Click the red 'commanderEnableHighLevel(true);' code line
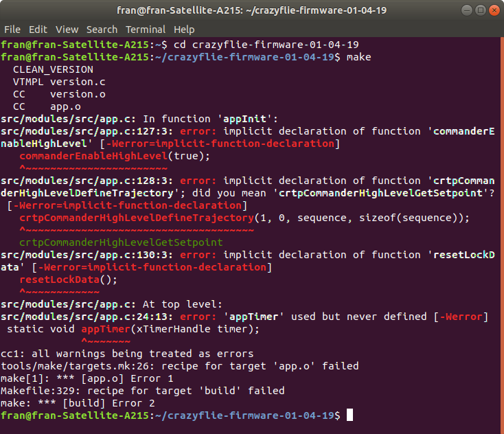504x434 pixels. (x=115, y=156)
